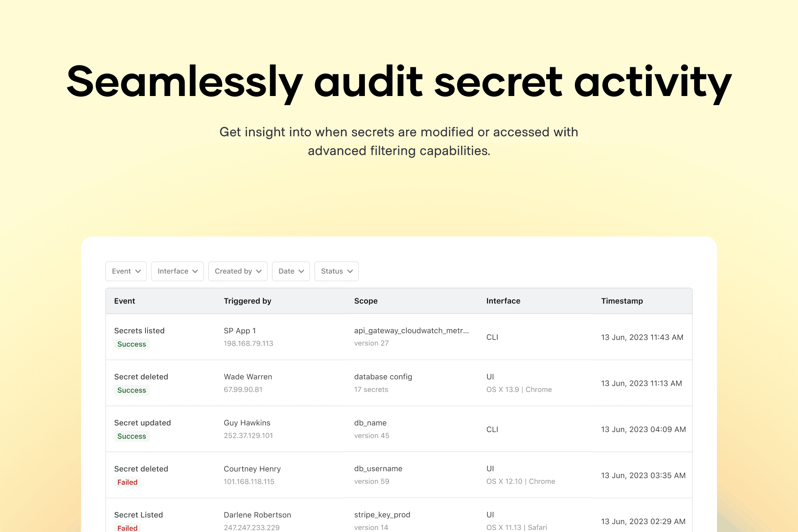This screenshot has width=798, height=532.
Task: Sort by Triggered by column header
Action: 247,301
